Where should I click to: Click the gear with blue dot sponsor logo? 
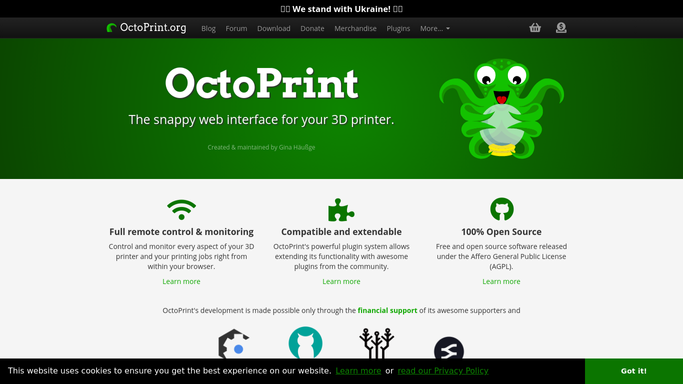point(233,344)
